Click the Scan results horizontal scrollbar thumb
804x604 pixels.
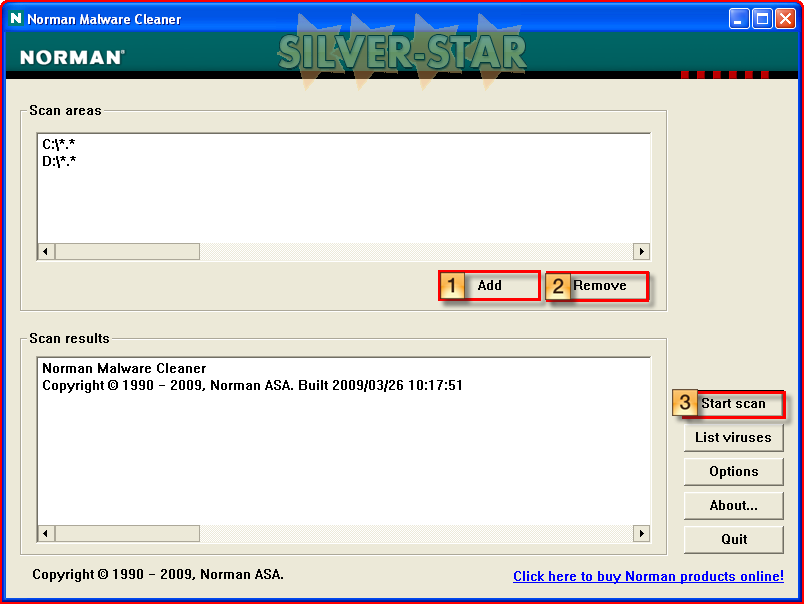[127, 534]
